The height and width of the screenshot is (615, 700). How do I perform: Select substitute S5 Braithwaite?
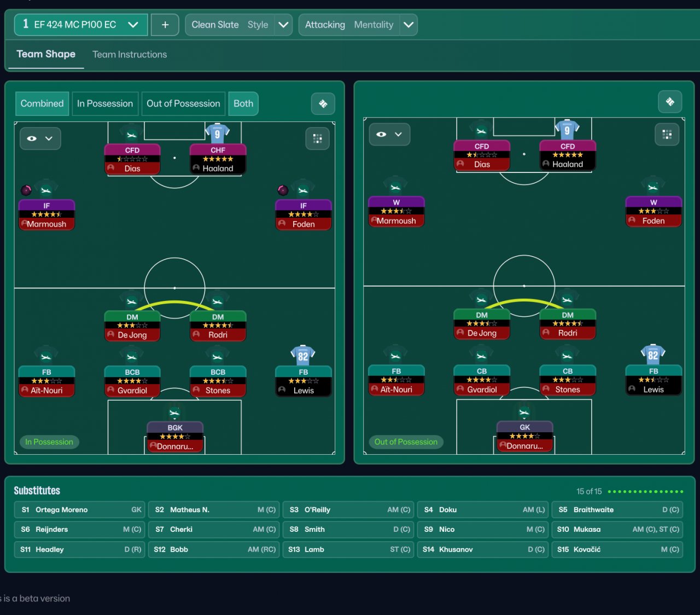pyautogui.click(x=617, y=510)
